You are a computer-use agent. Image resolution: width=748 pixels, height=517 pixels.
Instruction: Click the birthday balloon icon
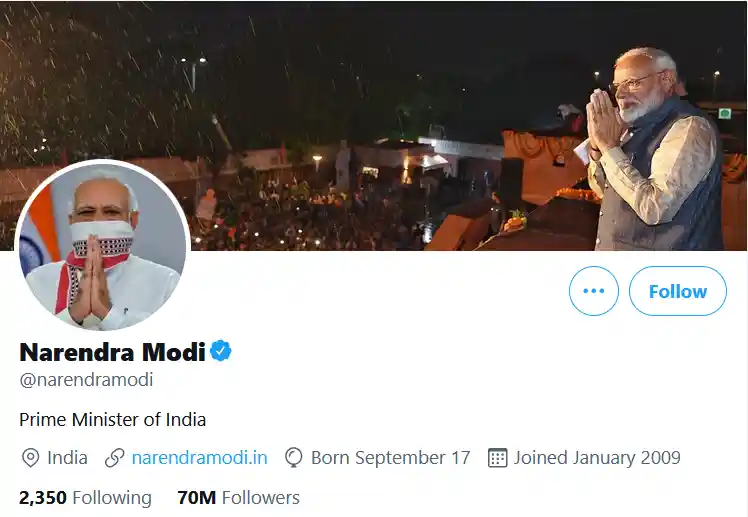tap(294, 458)
